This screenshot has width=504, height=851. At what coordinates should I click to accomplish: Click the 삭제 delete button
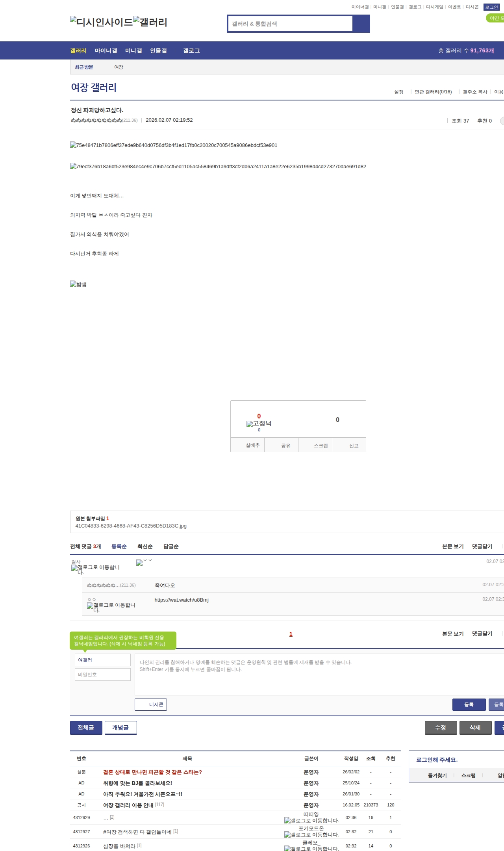pos(476,728)
